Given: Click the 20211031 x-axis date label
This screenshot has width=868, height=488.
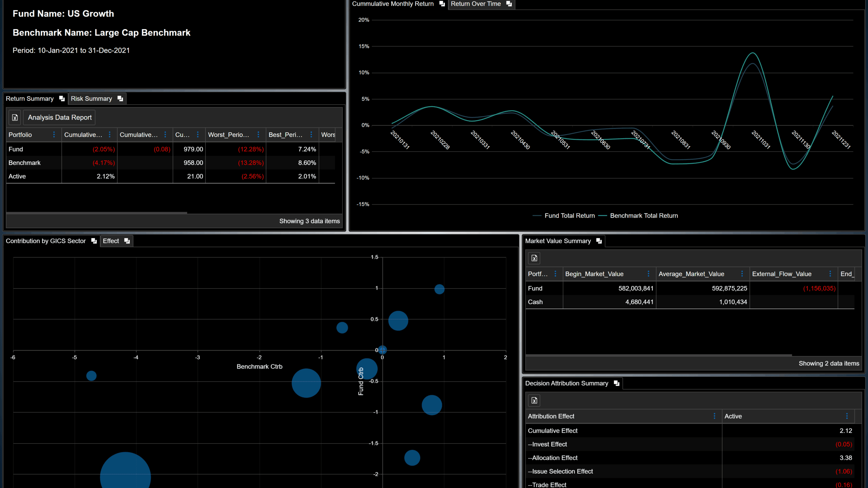Looking at the screenshot, I should [761, 140].
